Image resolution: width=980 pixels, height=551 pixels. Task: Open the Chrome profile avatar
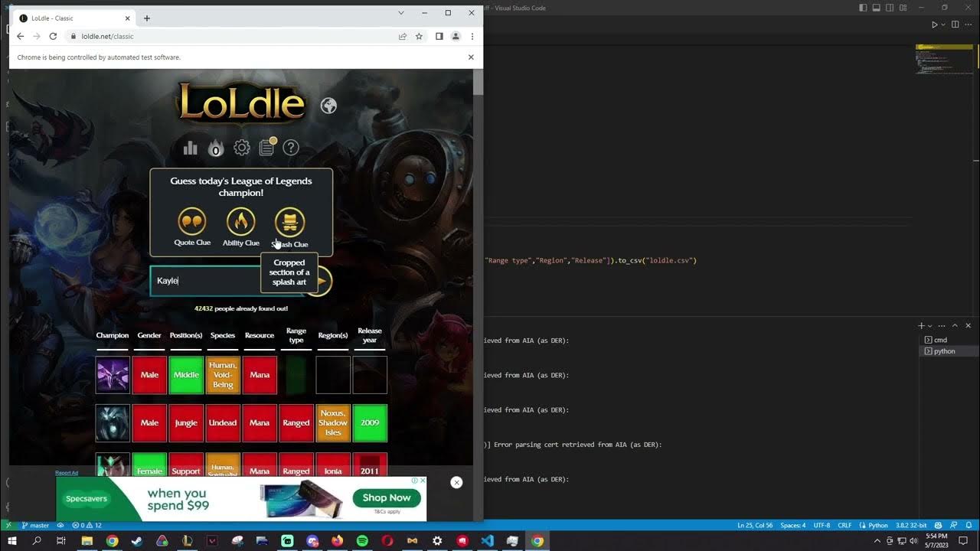[x=456, y=36]
